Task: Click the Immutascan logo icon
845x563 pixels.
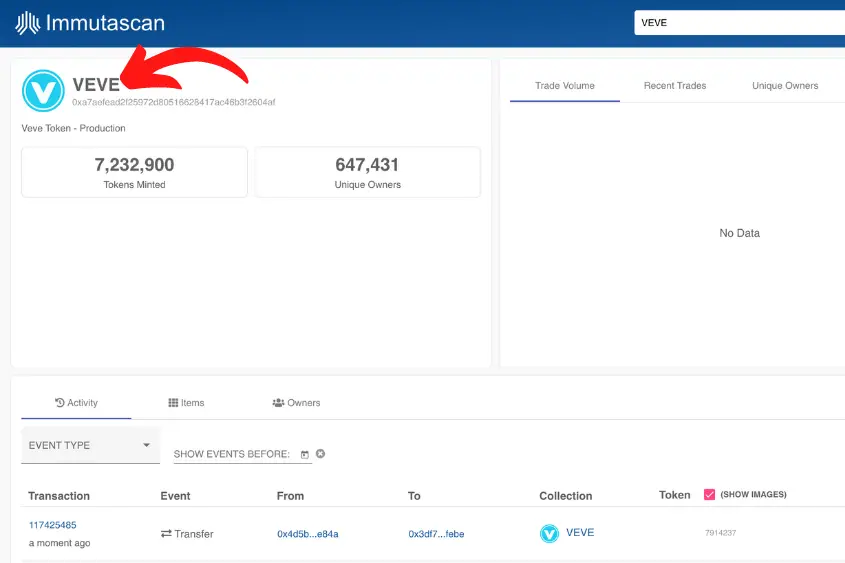Action: click(27, 23)
